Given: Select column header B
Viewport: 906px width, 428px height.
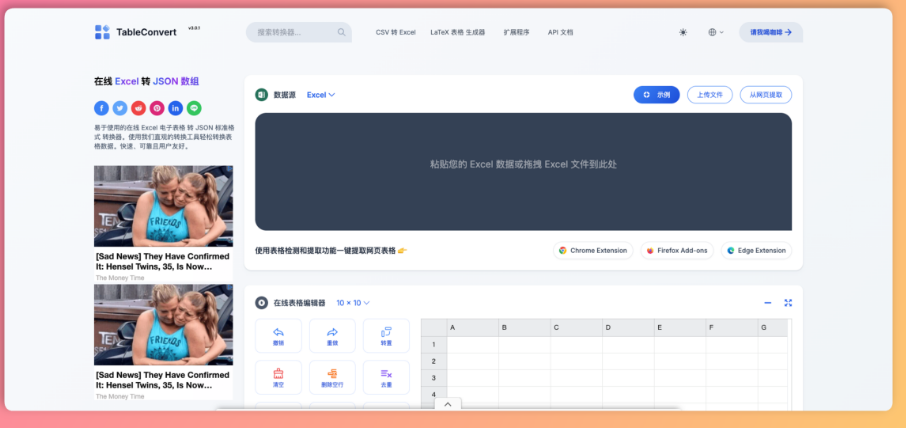Looking at the screenshot, I should click(525, 327).
